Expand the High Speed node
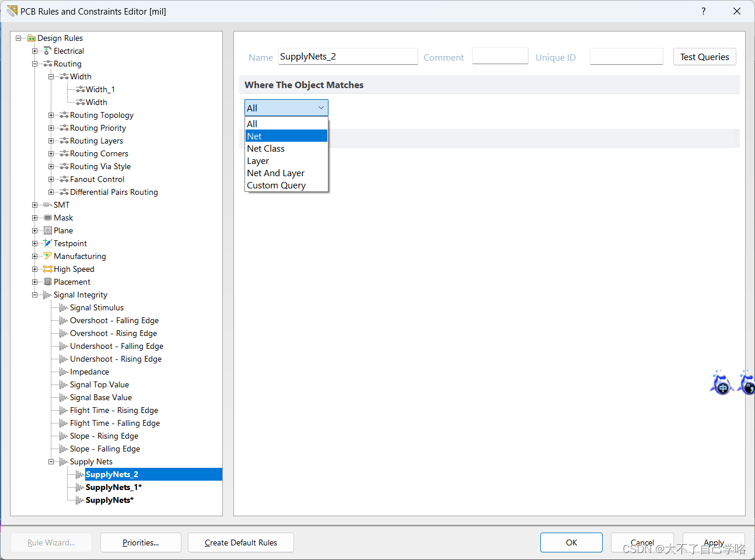Image resolution: width=755 pixels, height=560 pixels. pos(35,269)
